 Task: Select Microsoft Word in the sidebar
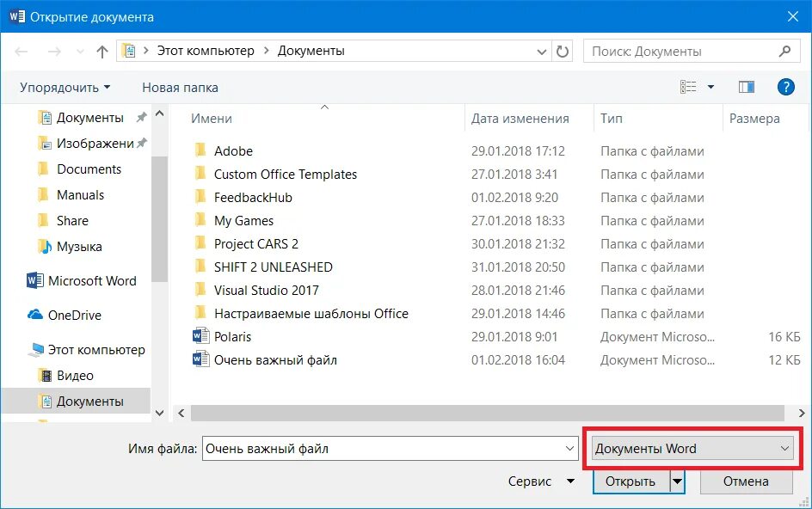(92, 280)
